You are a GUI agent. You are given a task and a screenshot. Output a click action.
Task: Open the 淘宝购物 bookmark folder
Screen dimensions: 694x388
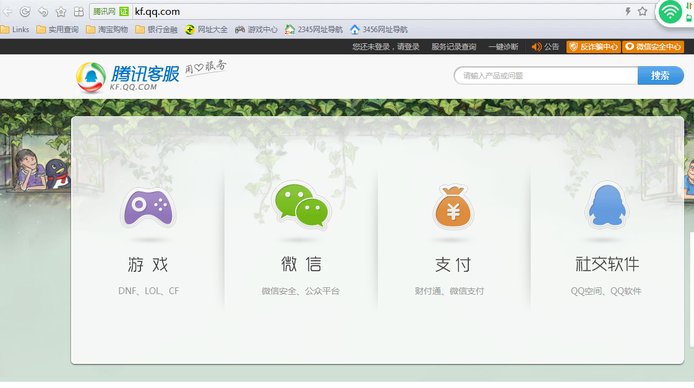click(107, 30)
